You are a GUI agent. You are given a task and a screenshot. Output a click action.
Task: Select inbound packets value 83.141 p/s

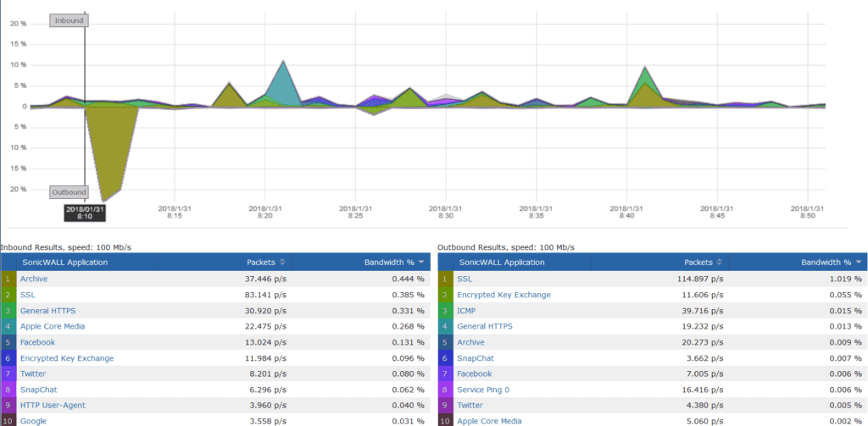[x=265, y=295]
